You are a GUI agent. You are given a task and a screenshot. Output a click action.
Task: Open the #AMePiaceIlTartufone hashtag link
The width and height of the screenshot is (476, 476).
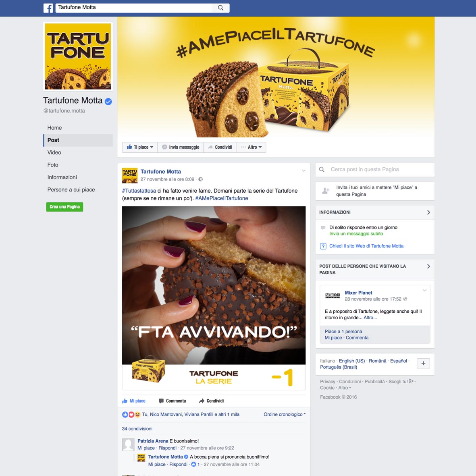pyautogui.click(x=222, y=198)
